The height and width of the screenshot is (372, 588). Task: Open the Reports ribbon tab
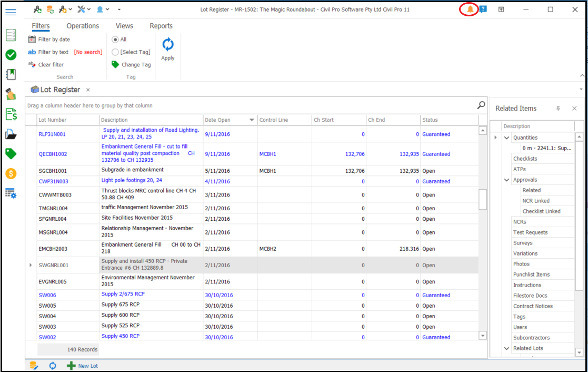click(x=161, y=26)
